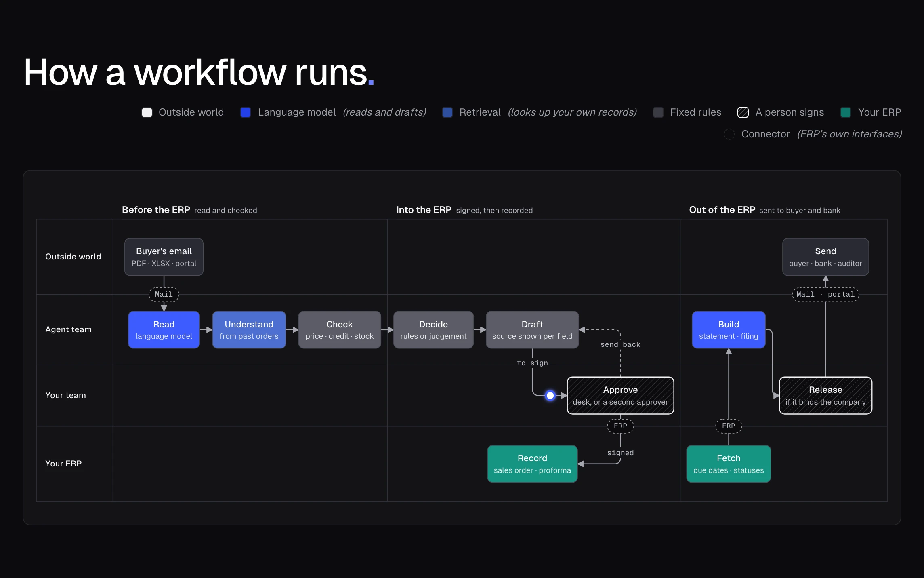Image resolution: width=924 pixels, height=578 pixels.
Task: Click the Mail connector pill under Buyer's email
Action: pos(164,295)
